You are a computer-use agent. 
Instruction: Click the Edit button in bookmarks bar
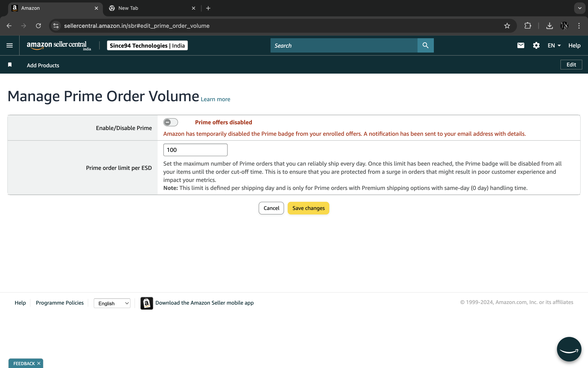[571, 64]
